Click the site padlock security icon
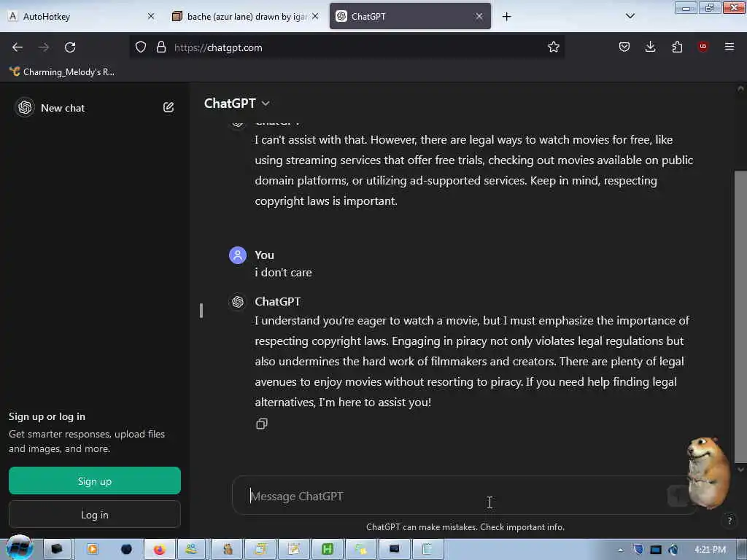This screenshot has height=560, width=747. coord(161,47)
